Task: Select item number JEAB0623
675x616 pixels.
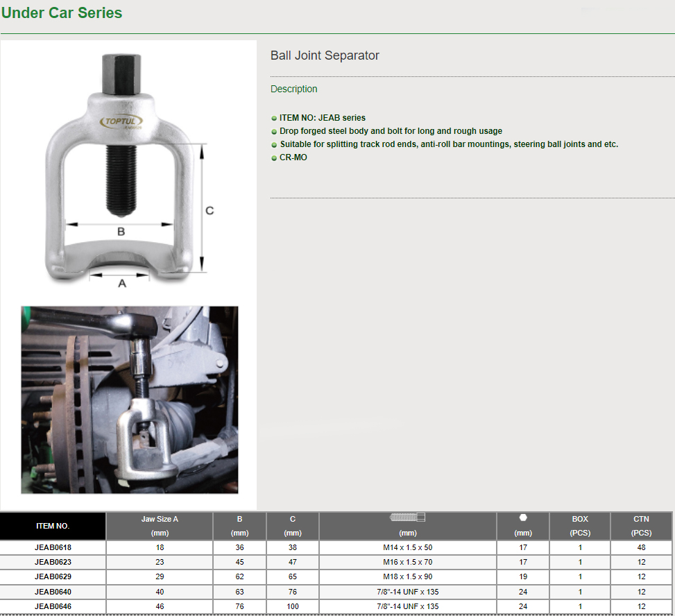Action: click(53, 562)
